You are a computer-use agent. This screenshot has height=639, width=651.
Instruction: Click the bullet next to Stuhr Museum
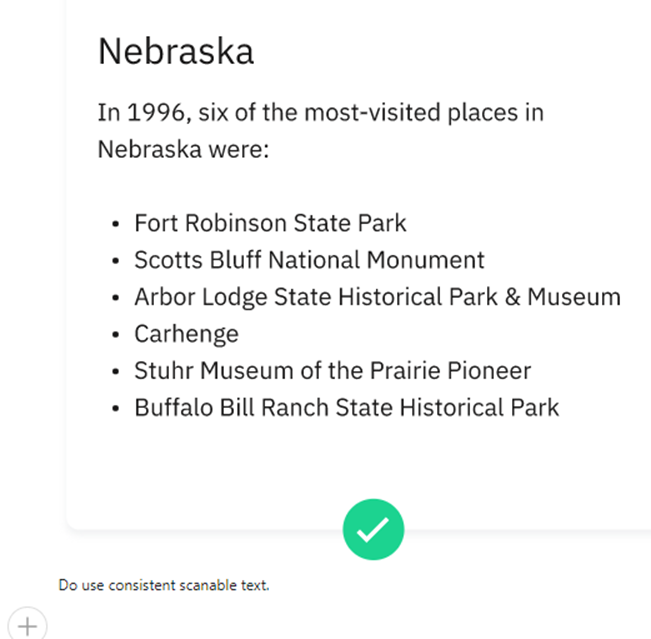pyautogui.click(x=117, y=372)
